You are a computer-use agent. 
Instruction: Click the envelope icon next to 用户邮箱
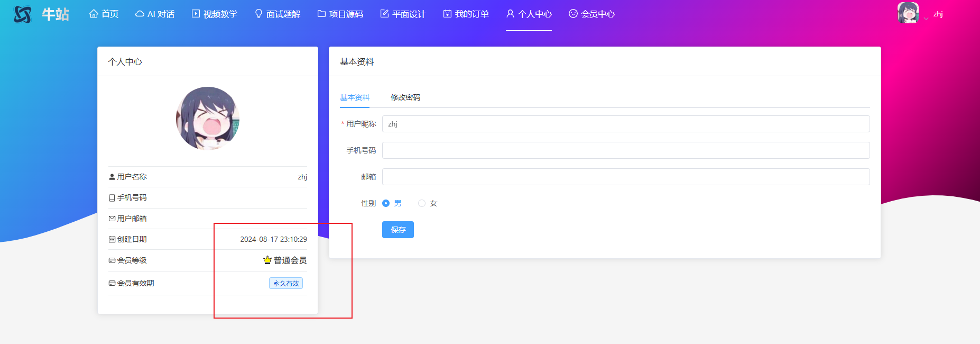112,219
